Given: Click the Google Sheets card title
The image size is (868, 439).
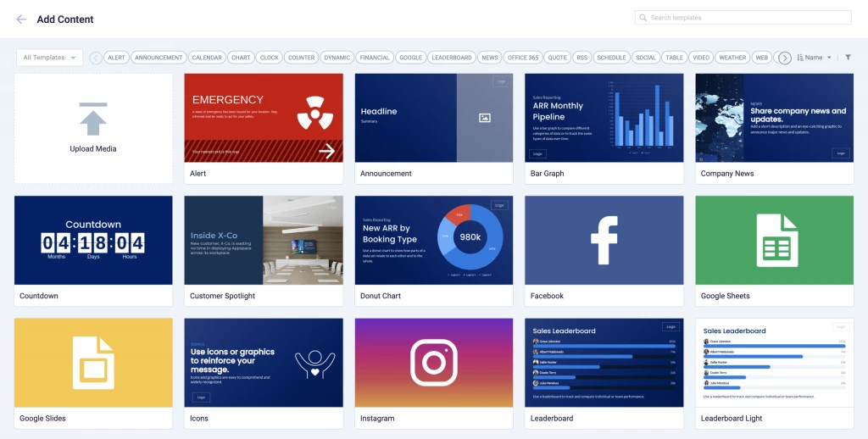Looking at the screenshot, I should click(x=726, y=296).
